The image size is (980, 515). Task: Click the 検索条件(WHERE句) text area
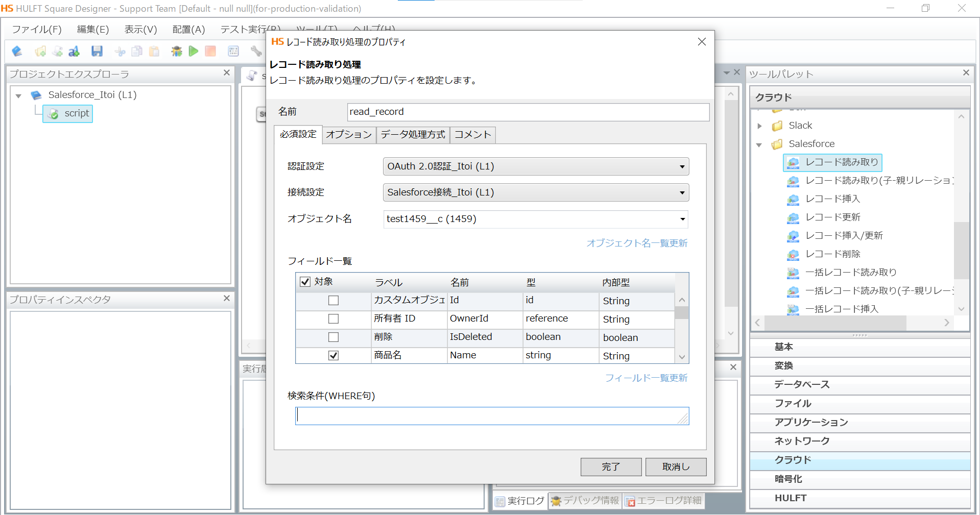492,415
